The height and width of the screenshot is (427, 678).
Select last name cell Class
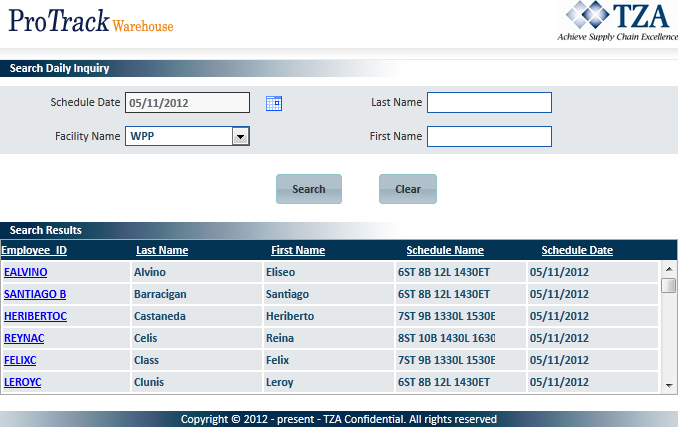(196, 360)
